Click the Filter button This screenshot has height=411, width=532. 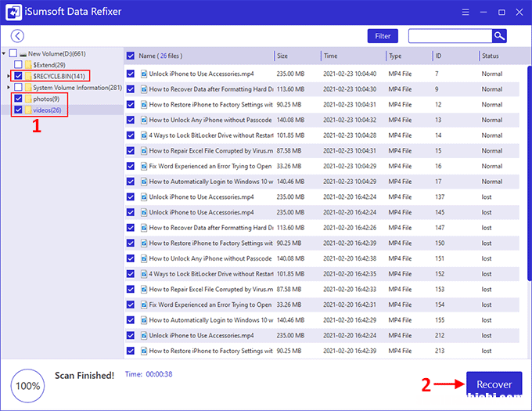coord(383,36)
